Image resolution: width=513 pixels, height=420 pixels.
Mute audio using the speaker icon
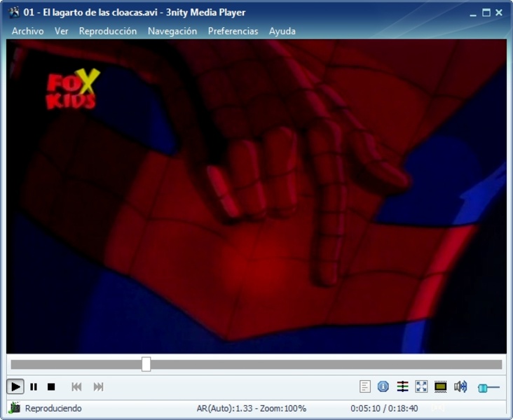pyautogui.click(x=460, y=386)
